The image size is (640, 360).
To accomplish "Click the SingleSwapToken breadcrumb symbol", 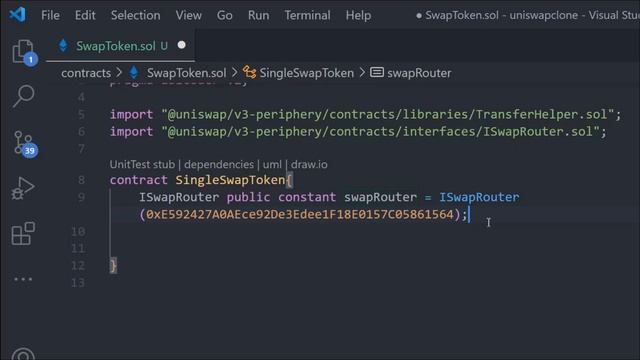I will coord(307,73).
